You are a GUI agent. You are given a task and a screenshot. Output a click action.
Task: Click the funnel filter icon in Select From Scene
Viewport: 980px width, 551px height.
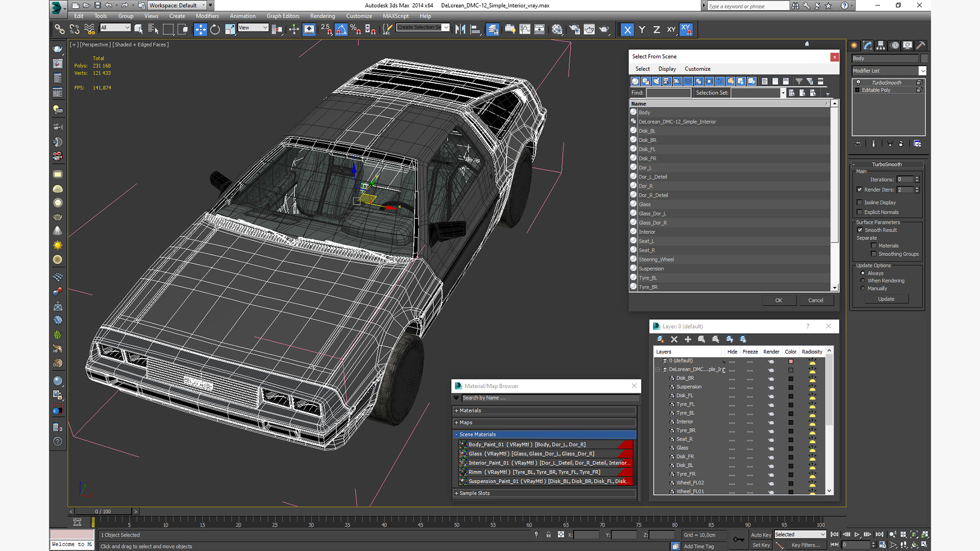[x=799, y=82]
